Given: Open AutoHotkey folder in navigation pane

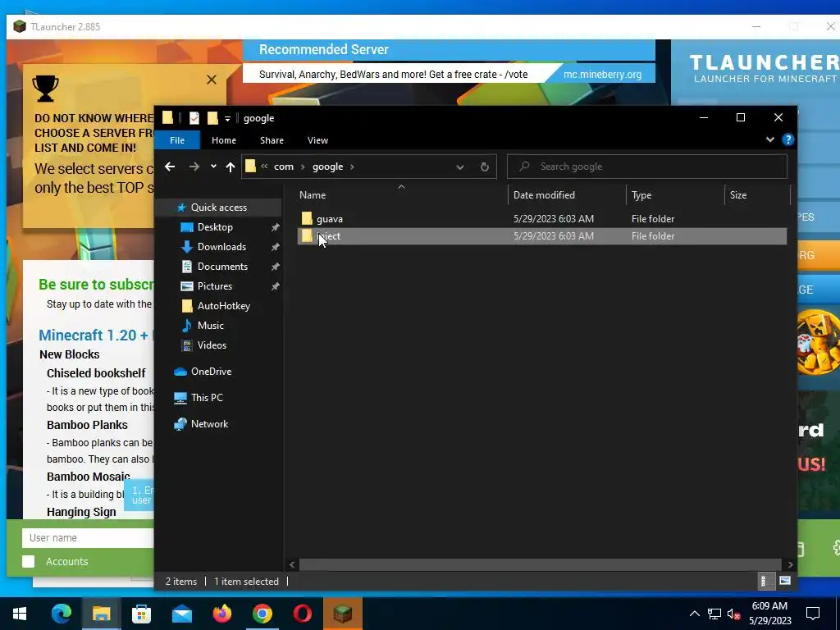Looking at the screenshot, I should pos(223,306).
